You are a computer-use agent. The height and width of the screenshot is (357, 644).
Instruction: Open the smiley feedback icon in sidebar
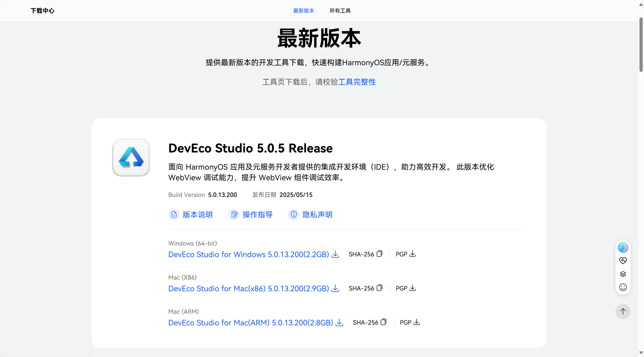[x=623, y=287]
